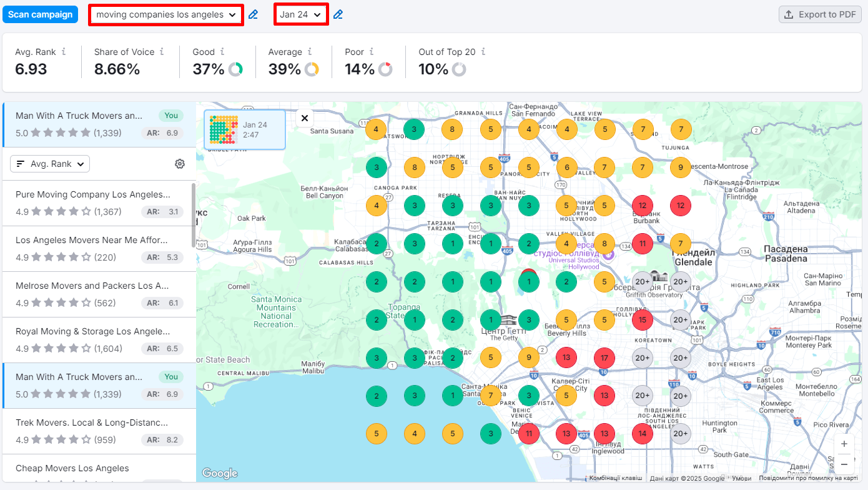Click the green Good 37% donut chart
Viewport: 868px width, 490px height.
[235, 69]
